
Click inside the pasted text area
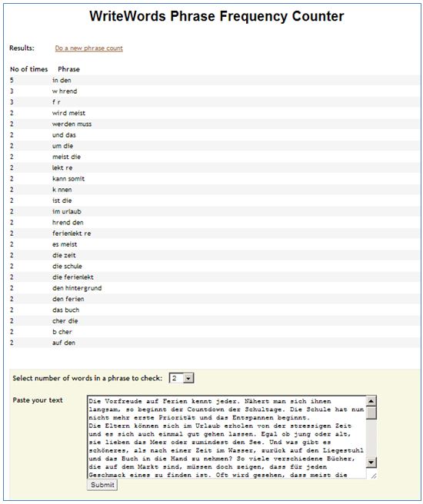[x=226, y=437]
